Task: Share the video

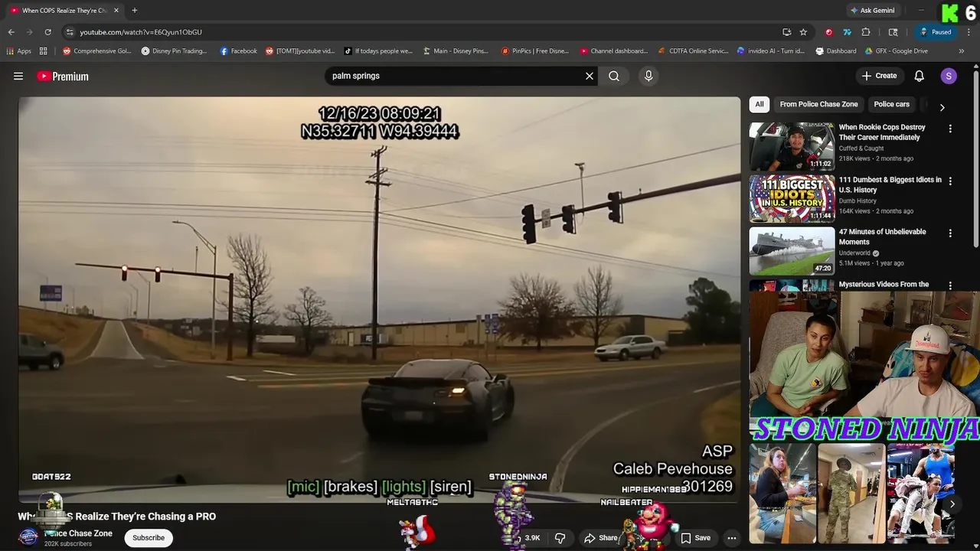Action: [x=600, y=538]
